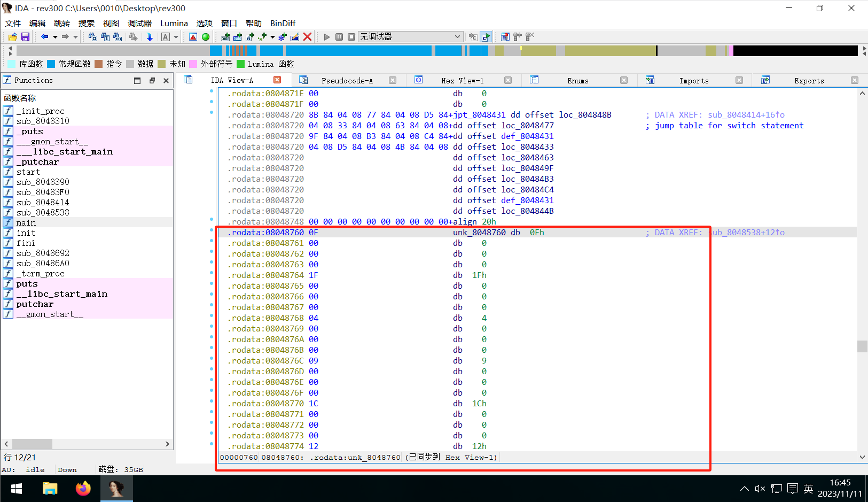Open the Lumina menu
The image size is (868, 502).
pyautogui.click(x=174, y=24)
